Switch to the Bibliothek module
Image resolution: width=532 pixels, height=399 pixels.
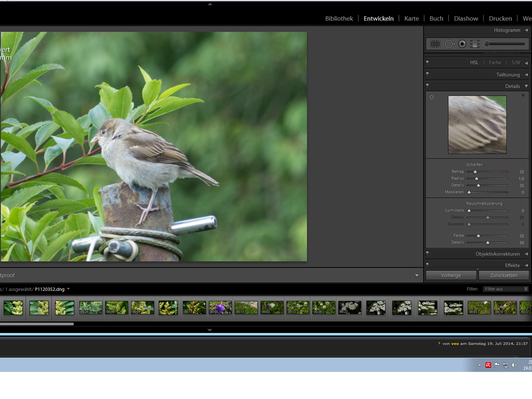point(339,19)
